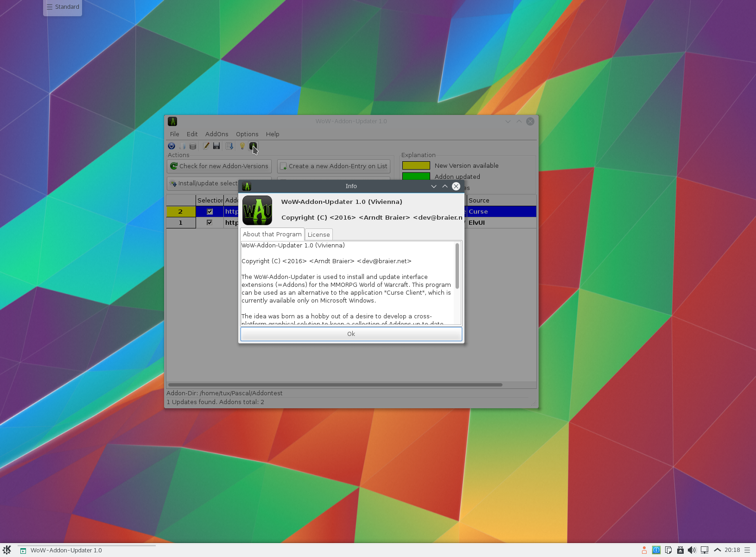
Task: Open the clipboard tray icon
Action: coord(668,550)
